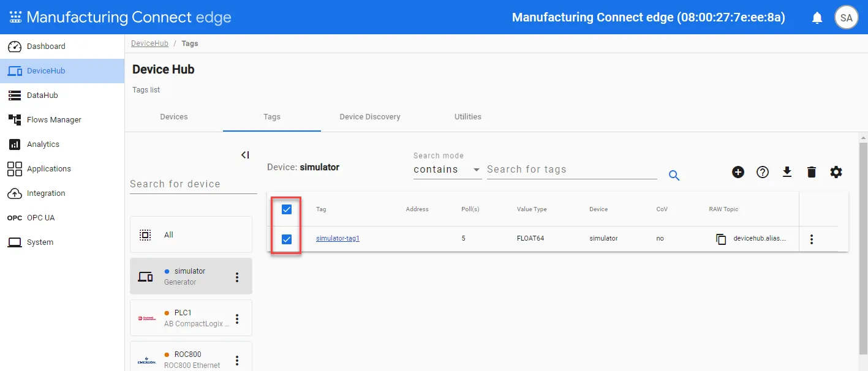This screenshot has height=371, width=868.
Task: Select the simulator Generator device
Action: 191,276
